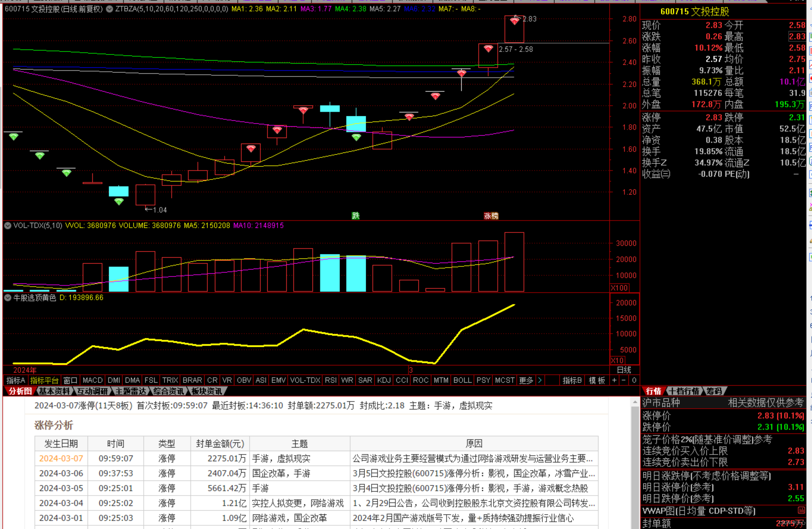Select the ASI indicator
The height and width of the screenshot is (529, 812).
[261, 380]
